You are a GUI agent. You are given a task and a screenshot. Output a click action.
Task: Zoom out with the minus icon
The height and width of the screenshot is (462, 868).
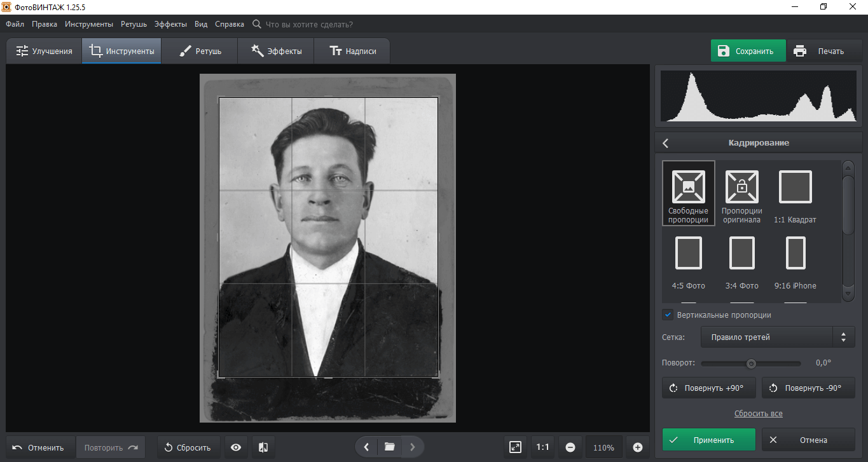[x=570, y=447]
